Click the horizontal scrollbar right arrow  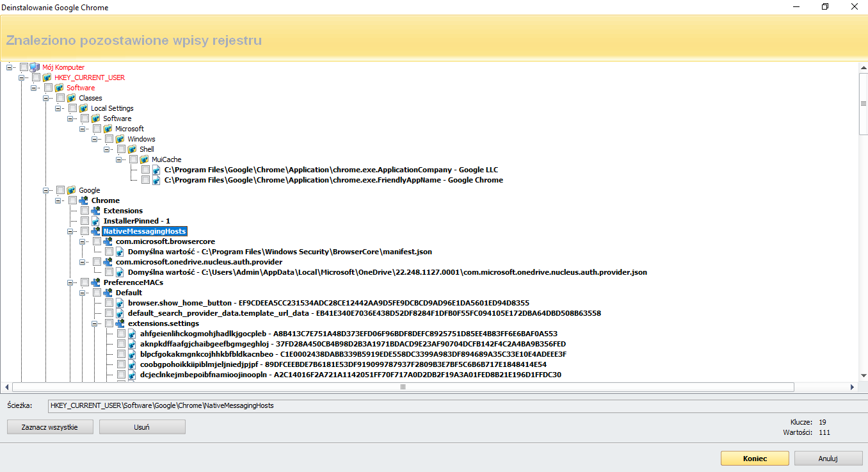point(852,387)
